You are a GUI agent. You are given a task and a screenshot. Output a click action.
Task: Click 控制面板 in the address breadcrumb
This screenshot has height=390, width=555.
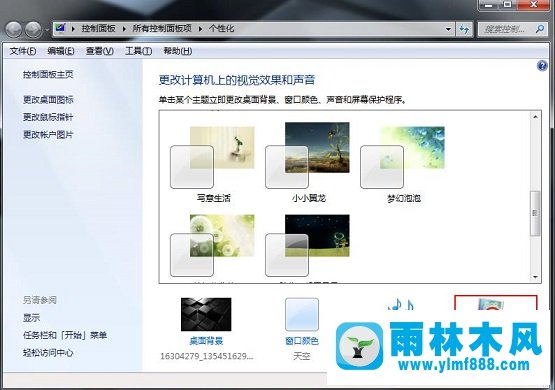point(98,29)
